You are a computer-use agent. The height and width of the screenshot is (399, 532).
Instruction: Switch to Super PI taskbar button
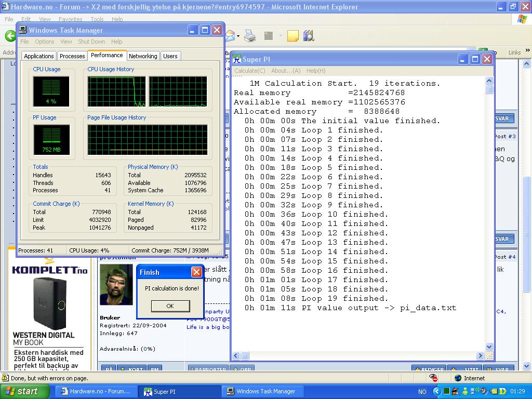point(180,391)
